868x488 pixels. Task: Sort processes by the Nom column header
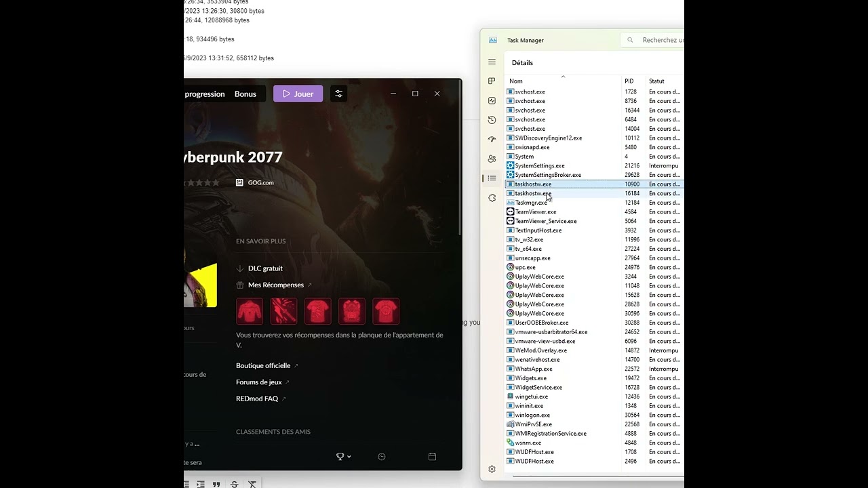(563, 81)
